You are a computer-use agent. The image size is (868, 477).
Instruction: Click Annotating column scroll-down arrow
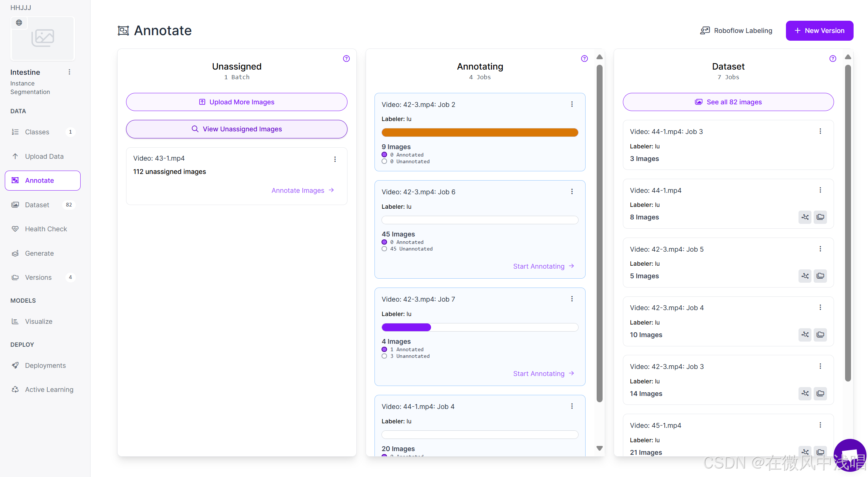(x=599, y=448)
